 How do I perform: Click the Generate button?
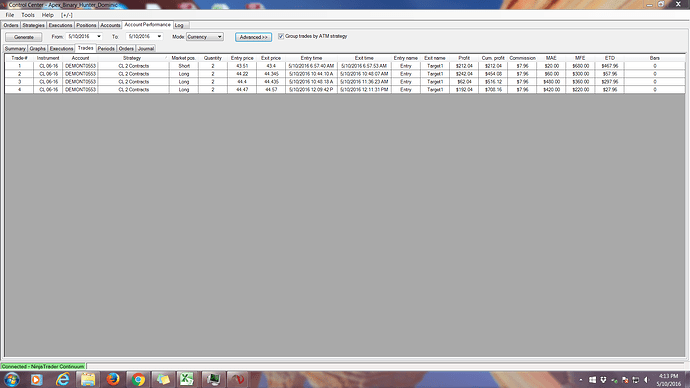[x=24, y=37]
